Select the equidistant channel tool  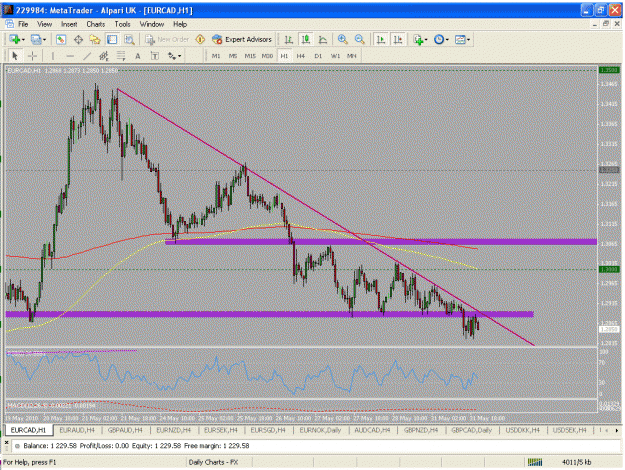point(104,56)
